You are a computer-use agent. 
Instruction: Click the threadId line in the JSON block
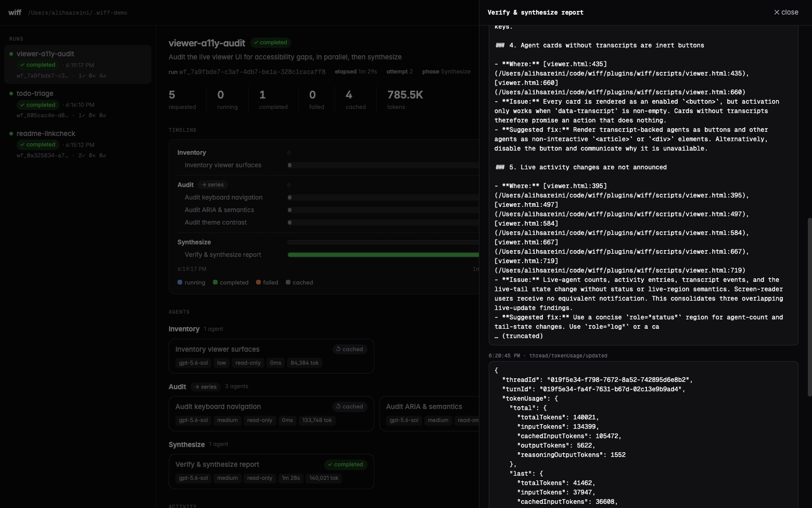pyautogui.click(x=598, y=380)
